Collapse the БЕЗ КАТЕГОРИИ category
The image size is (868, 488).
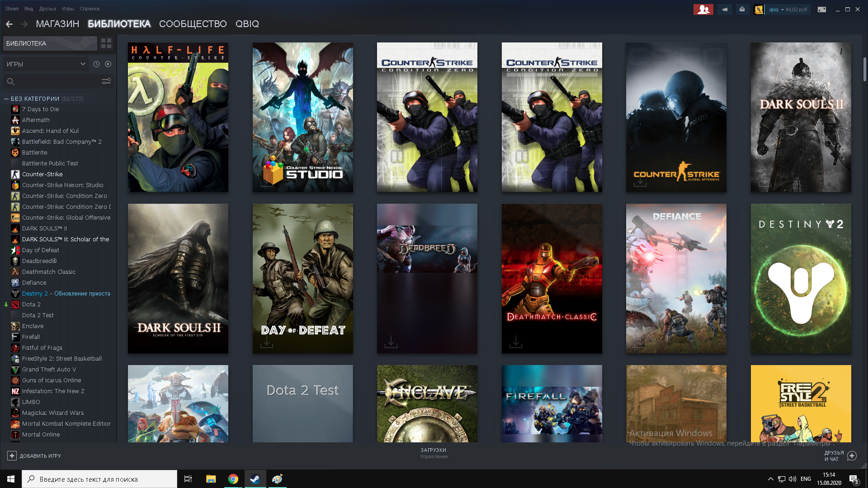pos(6,99)
